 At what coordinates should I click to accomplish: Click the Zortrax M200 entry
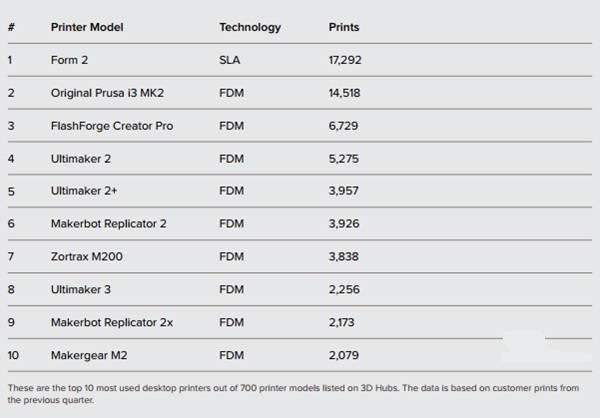(87, 256)
